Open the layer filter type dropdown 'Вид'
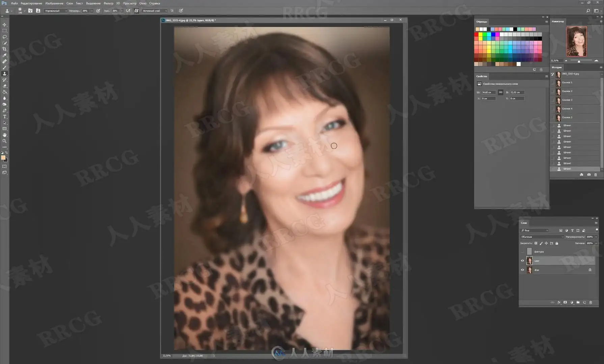 coord(535,231)
